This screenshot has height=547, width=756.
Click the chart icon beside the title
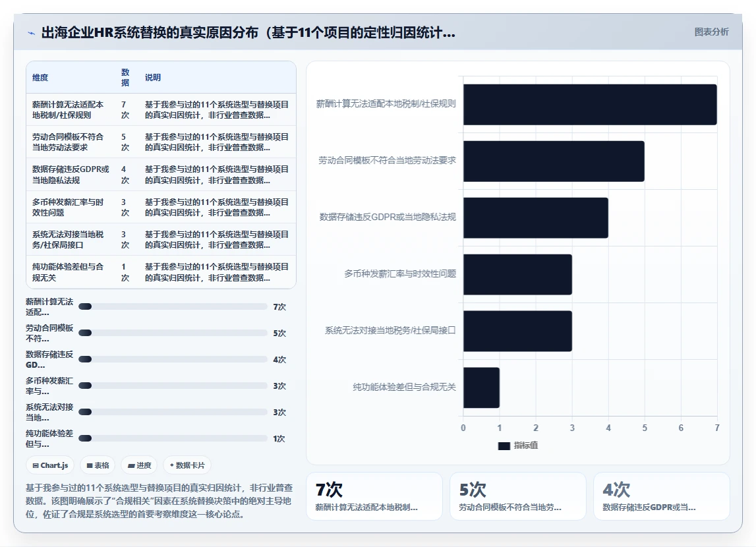tap(32, 33)
